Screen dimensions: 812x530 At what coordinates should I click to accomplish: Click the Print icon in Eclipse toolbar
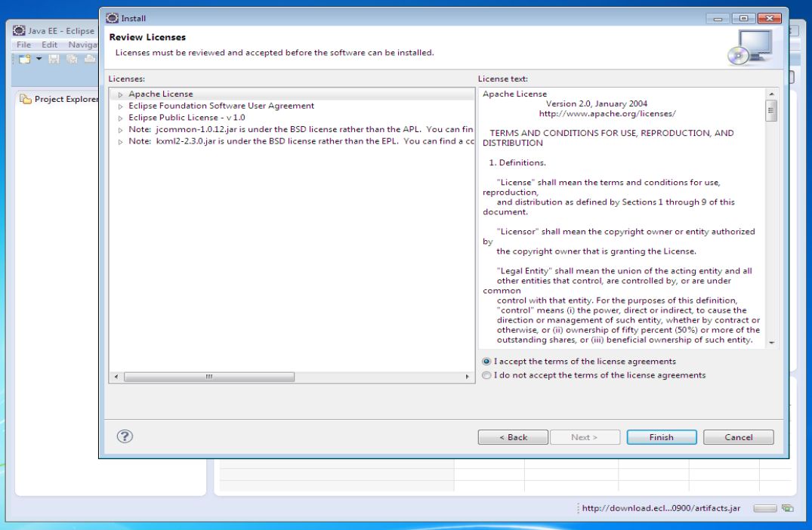click(x=90, y=59)
